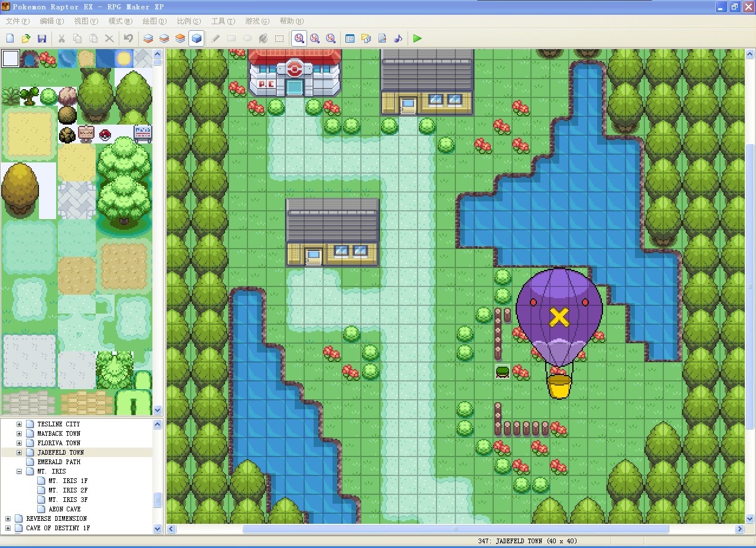Create a new project with the blank page icon
756x548 pixels.
coord(10,38)
